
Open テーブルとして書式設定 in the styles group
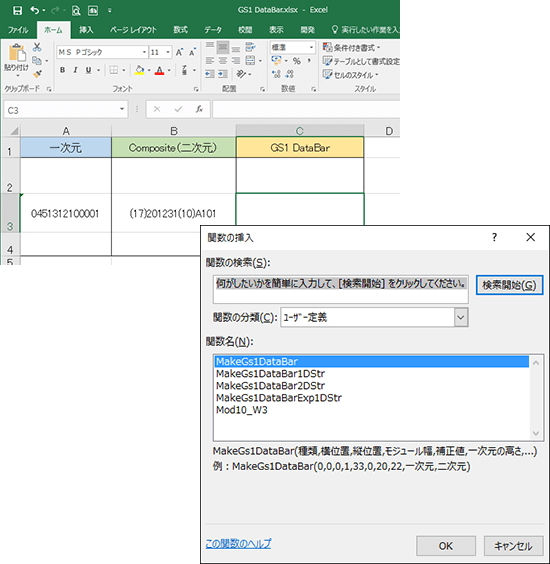pyautogui.click(x=361, y=61)
